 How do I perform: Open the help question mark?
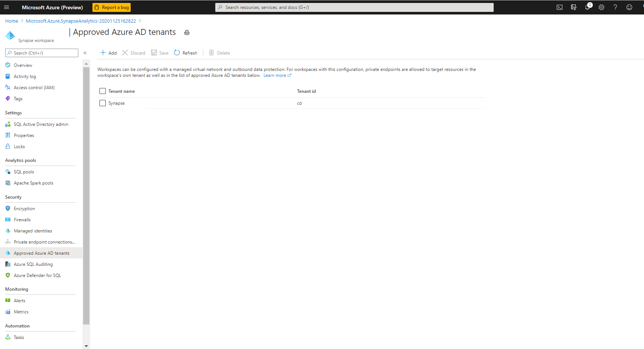click(615, 7)
